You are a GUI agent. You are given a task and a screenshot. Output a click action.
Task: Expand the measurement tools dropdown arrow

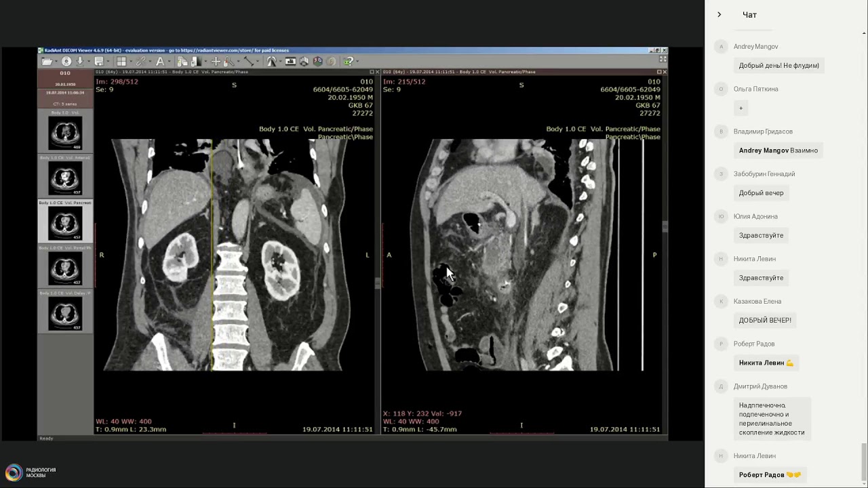258,61
